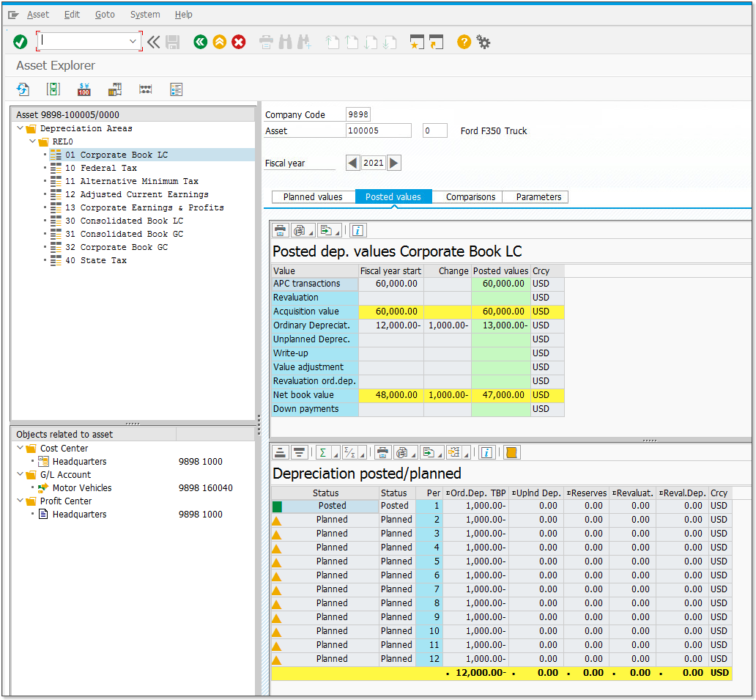Click the subtotals icon in depreciation toolbar
The image size is (756, 700).
[349, 452]
